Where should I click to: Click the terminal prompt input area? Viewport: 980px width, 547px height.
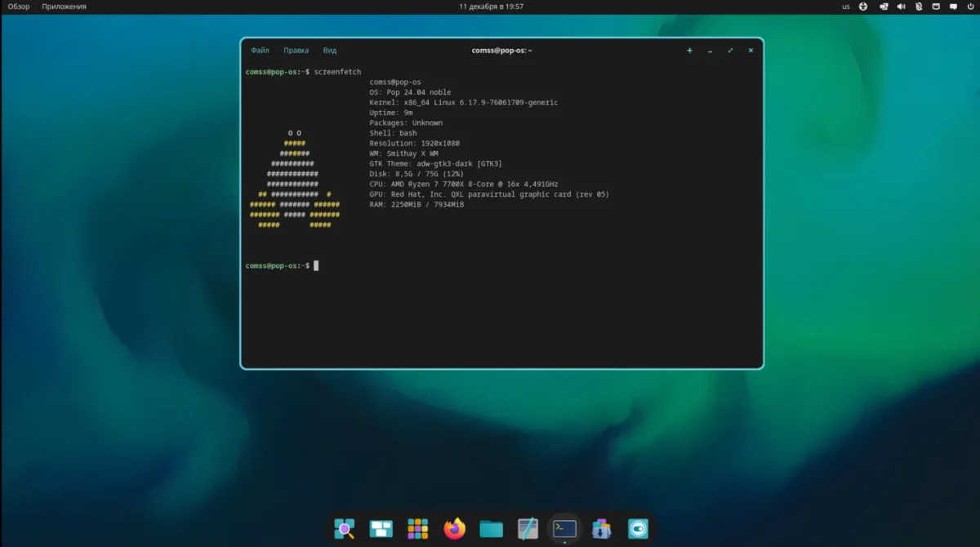[314, 265]
